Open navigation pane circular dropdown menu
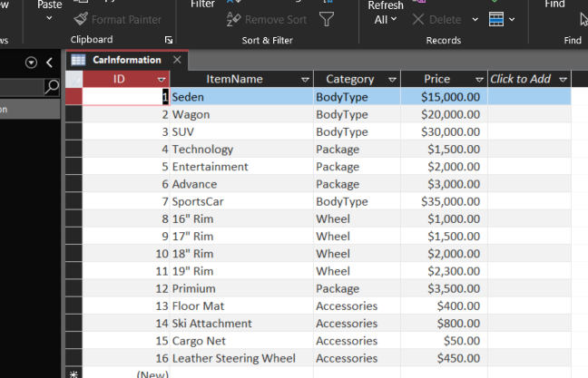This screenshot has width=588, height=378. pyautogui.click(x=31, y=63)
